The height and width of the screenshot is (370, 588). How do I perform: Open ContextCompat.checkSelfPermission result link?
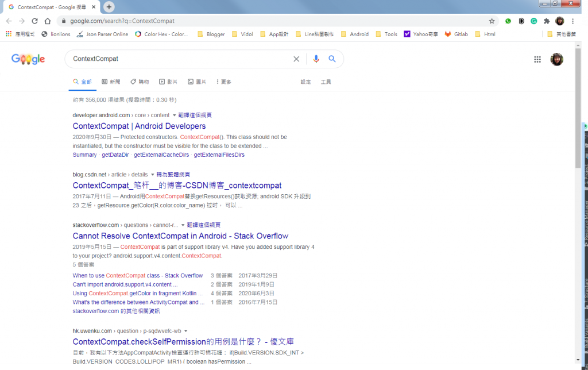pos(183,342)
